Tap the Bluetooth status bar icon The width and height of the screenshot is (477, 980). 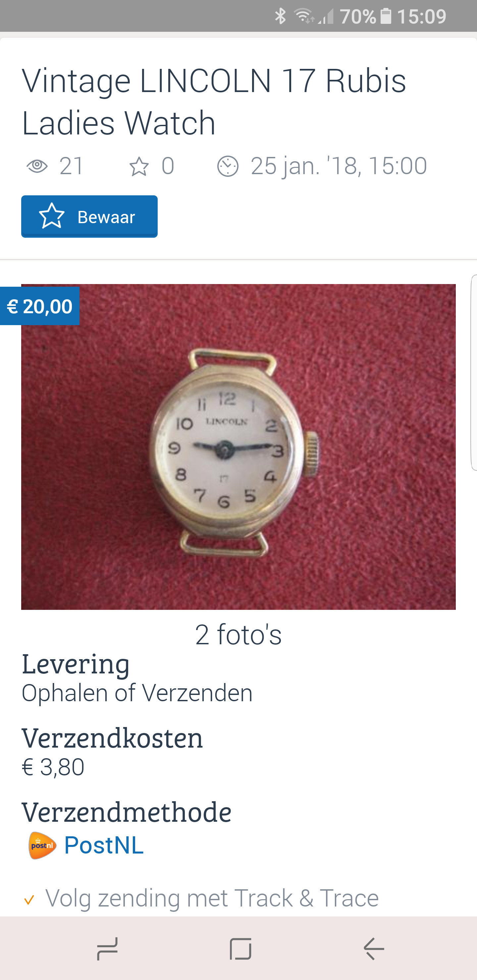281,16
